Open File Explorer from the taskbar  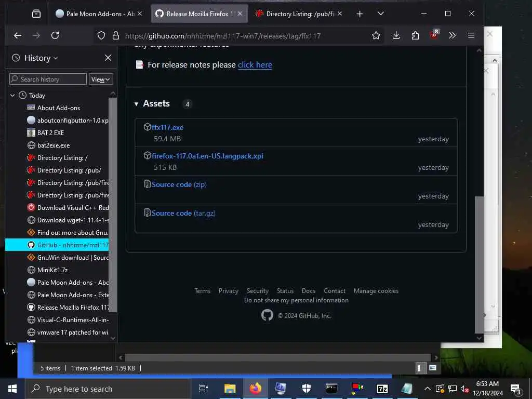230,389
